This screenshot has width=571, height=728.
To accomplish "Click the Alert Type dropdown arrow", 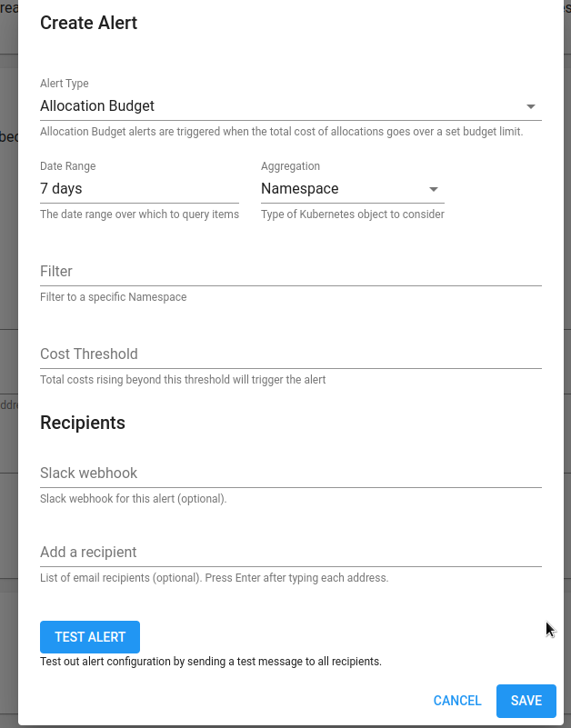I will point(531,106).
